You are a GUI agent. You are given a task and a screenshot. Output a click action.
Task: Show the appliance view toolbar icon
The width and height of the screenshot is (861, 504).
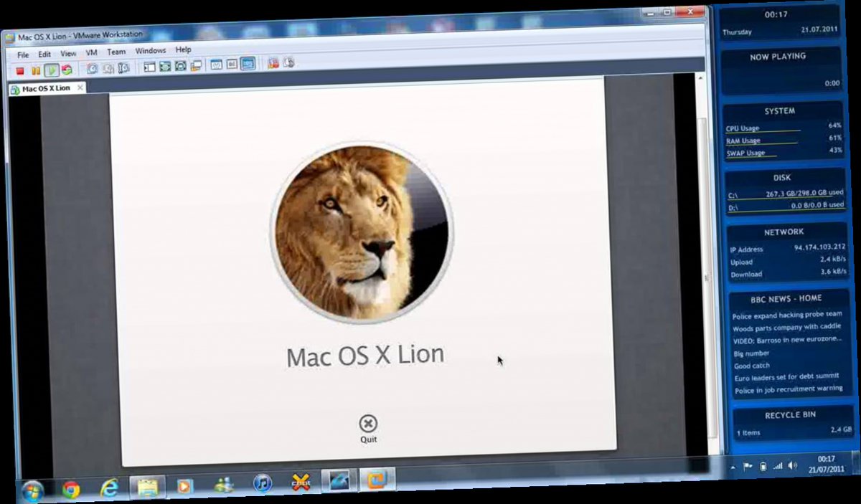coord(232,65)
